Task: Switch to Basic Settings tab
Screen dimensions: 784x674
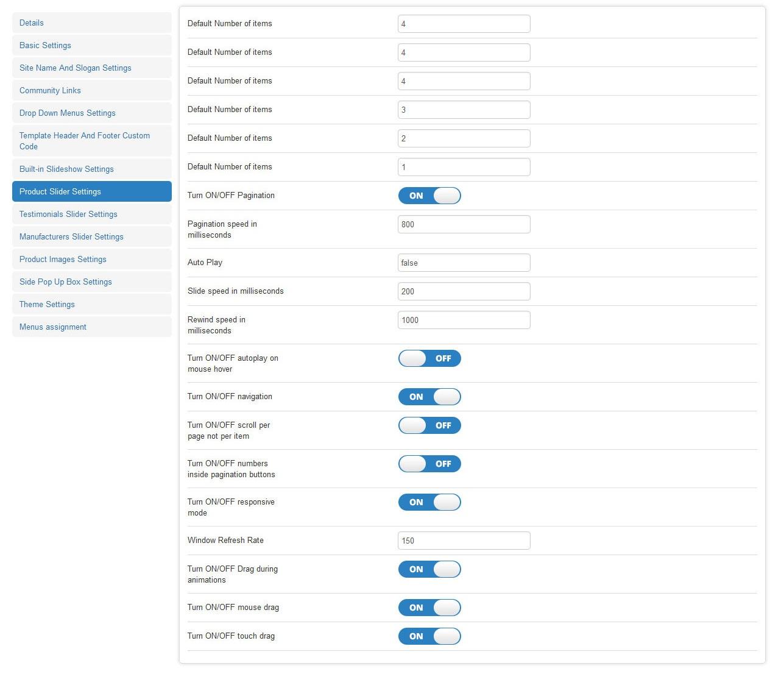Action: (x=91, y=45)
